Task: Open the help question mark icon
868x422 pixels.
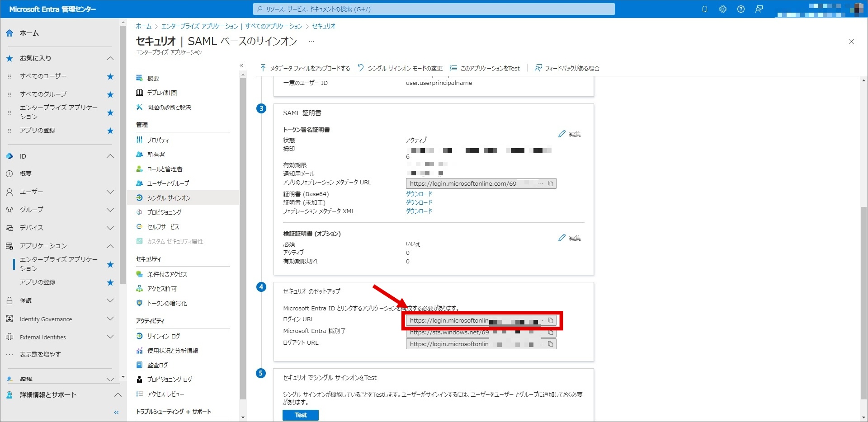Action: click(741, 9)
